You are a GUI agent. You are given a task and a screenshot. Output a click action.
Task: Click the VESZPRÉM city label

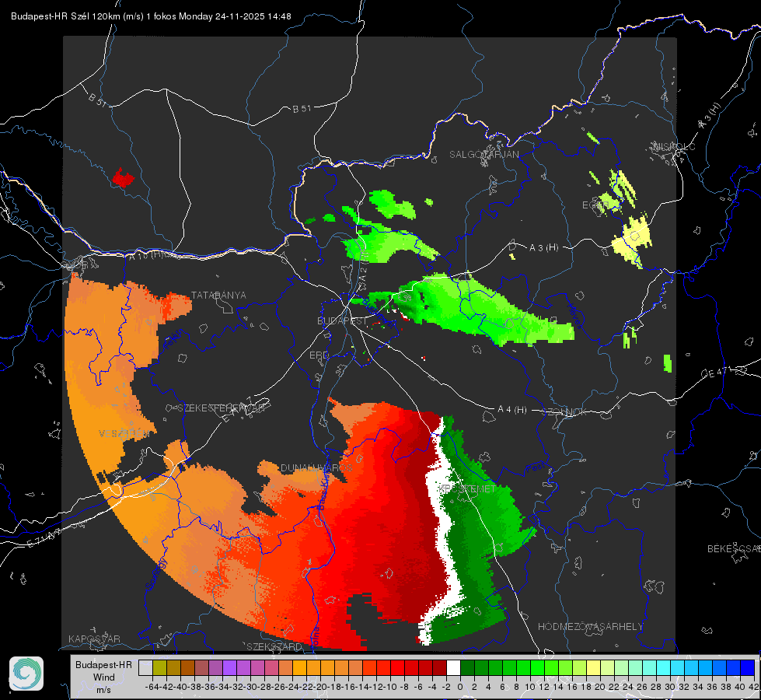coord(124,434)
